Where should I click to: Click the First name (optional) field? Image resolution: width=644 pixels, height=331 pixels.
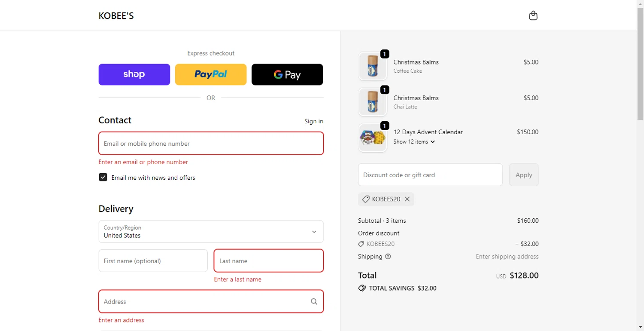[153, 261]
